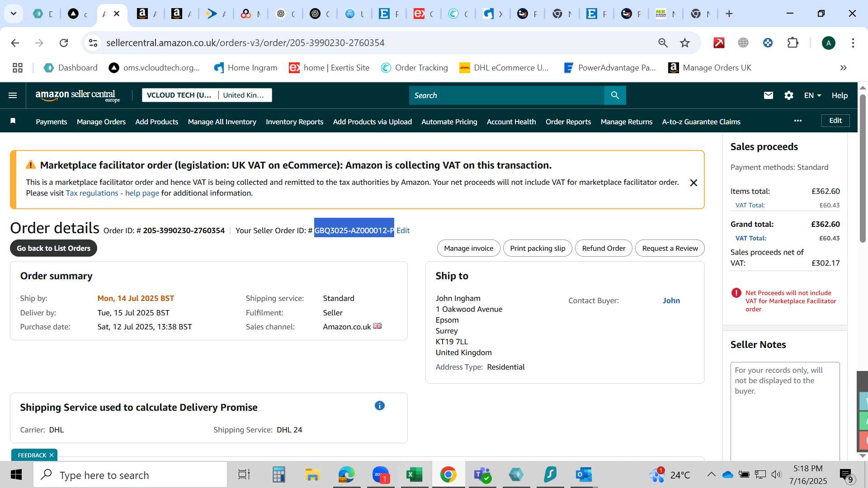Open the tab search dropdown arrow
The width and height of the screenshot is (868, 488).
point(14,14)
